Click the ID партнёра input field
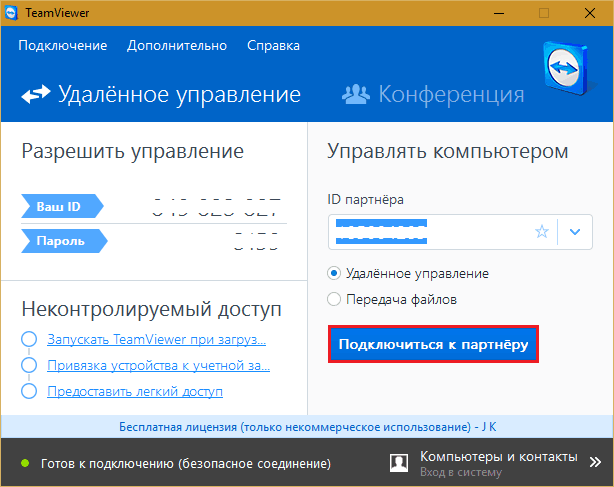Screen dimensions: 614x487 point(430,232)
